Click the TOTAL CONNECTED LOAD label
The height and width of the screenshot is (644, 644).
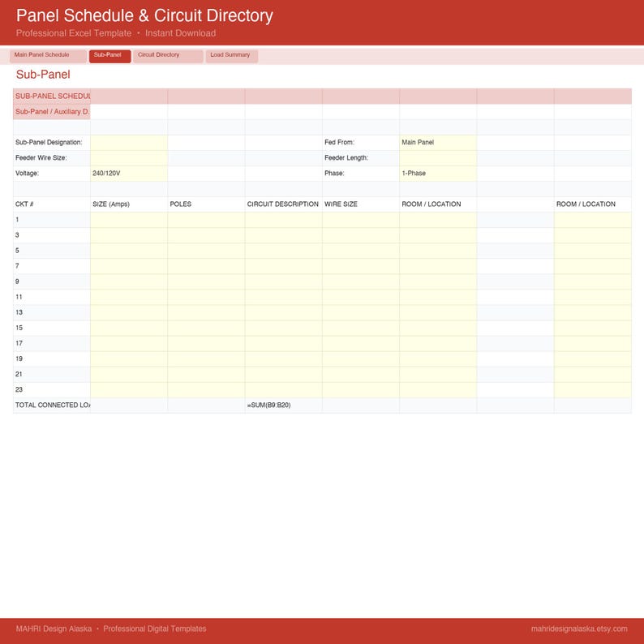coord(52,406)
